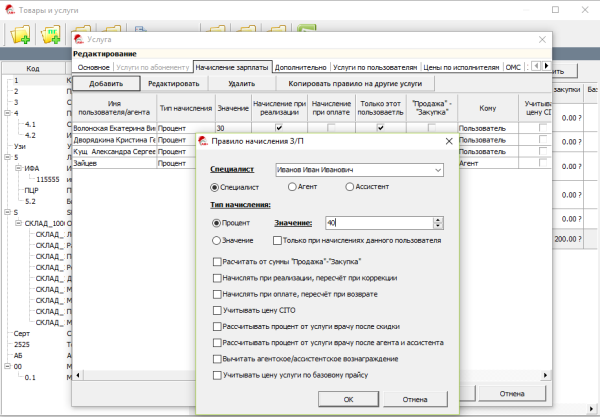Open the Цены по исполнителям tab
The height and width of the screenshot is (417, 600).
[x=461, y=67]
